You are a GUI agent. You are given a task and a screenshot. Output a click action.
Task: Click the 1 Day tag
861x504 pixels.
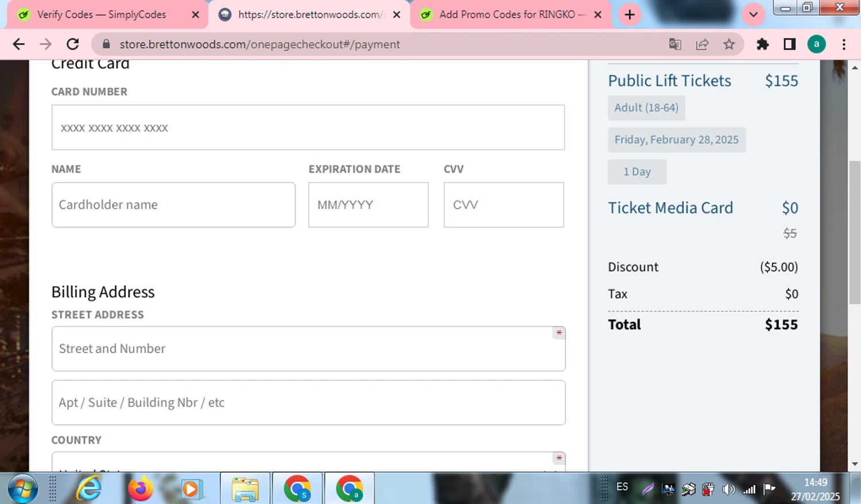(x=637, y=172)
